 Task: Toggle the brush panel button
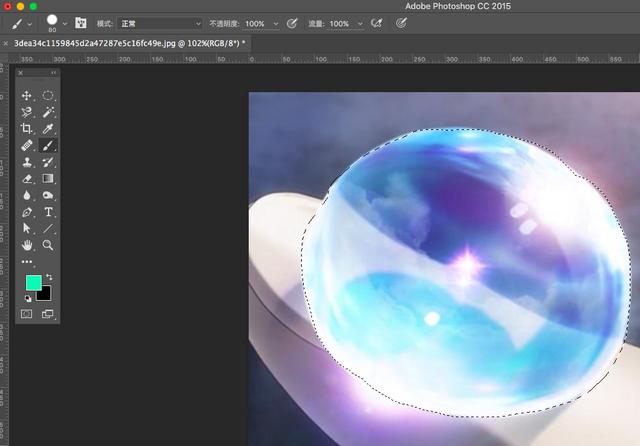click(81, 23)
